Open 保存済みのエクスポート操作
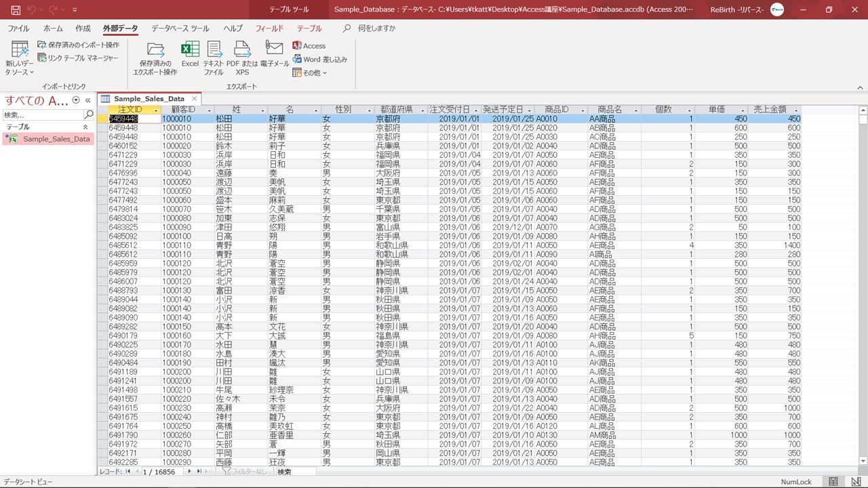 155,58
